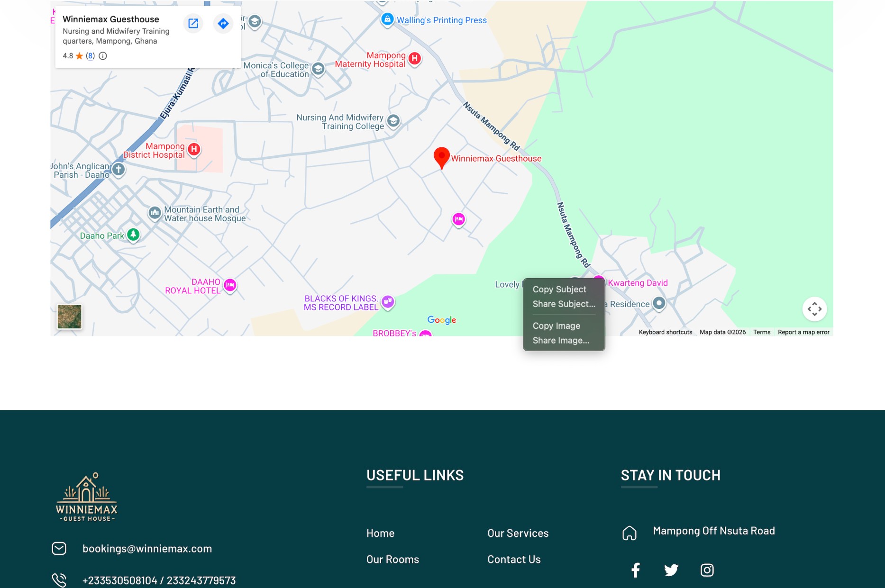Click Kwarteng David map label
The width and height of the screenshot is (885, 588).
(638, 283)
